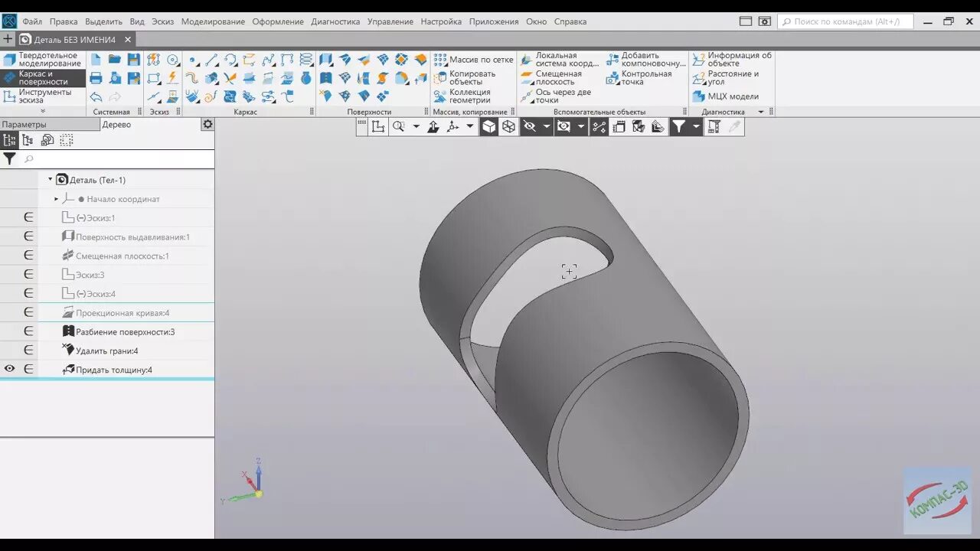Image resolution: width=980 pixels, height=551 pixels.
Task: Open the Файл menu
Action: 32,21
